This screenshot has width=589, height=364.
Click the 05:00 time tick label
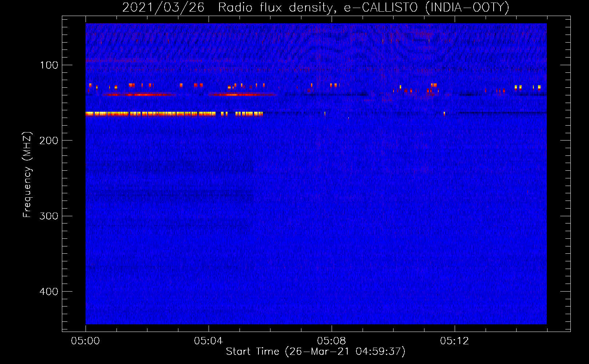[x=85, y=341]
